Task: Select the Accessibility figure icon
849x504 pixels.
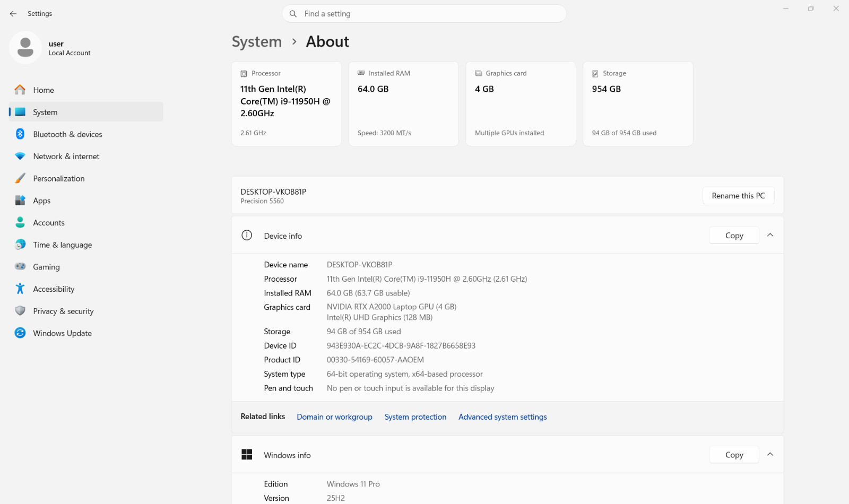Action: pos(20,289)
